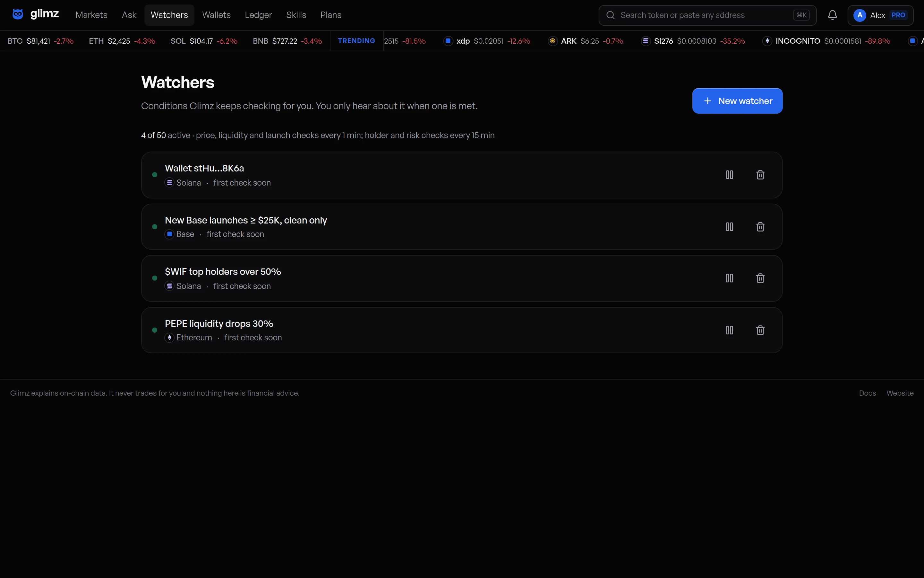The width and height of the screenshot is (924, 578).
Task: Open the Plans tab
Action: pyautogui.click(x=331, y=15)
